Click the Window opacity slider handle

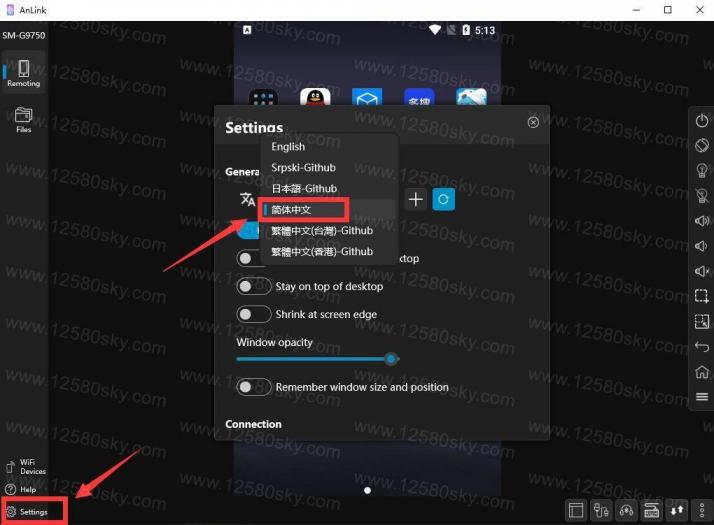click(391, 359)
